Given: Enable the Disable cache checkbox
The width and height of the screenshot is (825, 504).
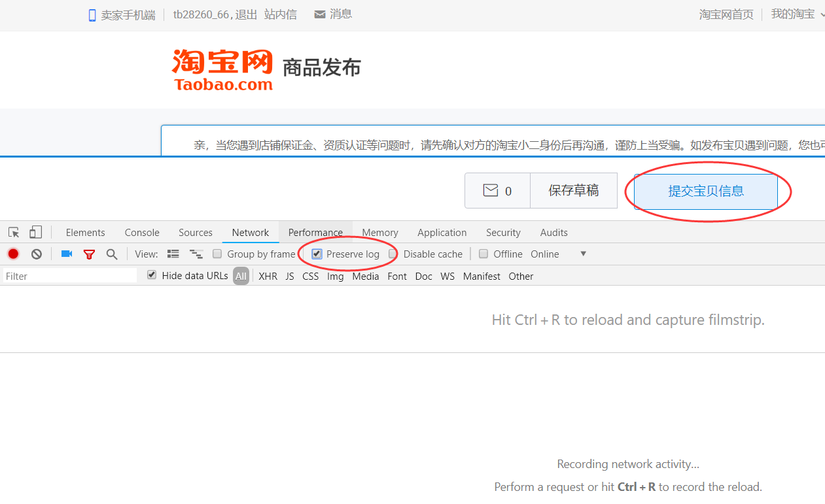Looking at the screenshot, I should coord(393,254).
